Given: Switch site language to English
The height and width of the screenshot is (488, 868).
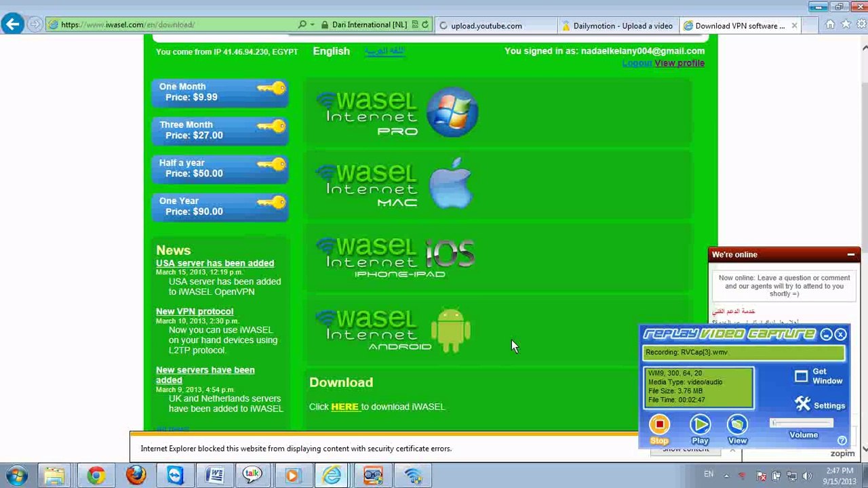Looking at the screenshot, I should [x=331, y=51].
